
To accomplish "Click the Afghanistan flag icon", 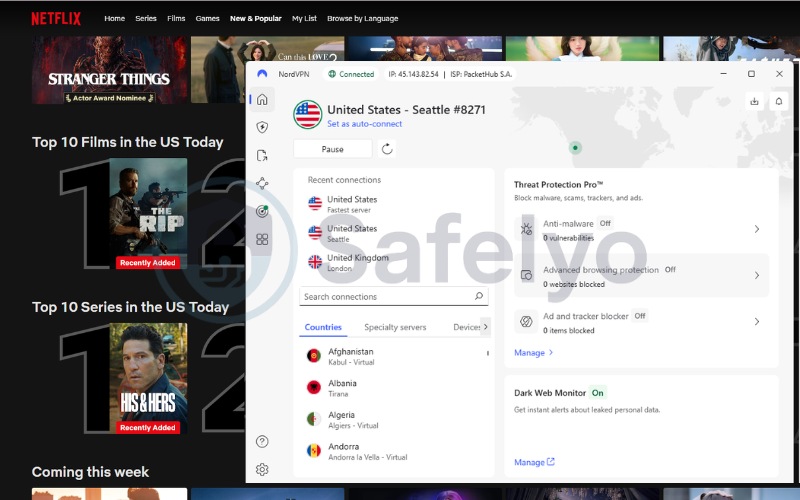I will click(x=314, y=356).
